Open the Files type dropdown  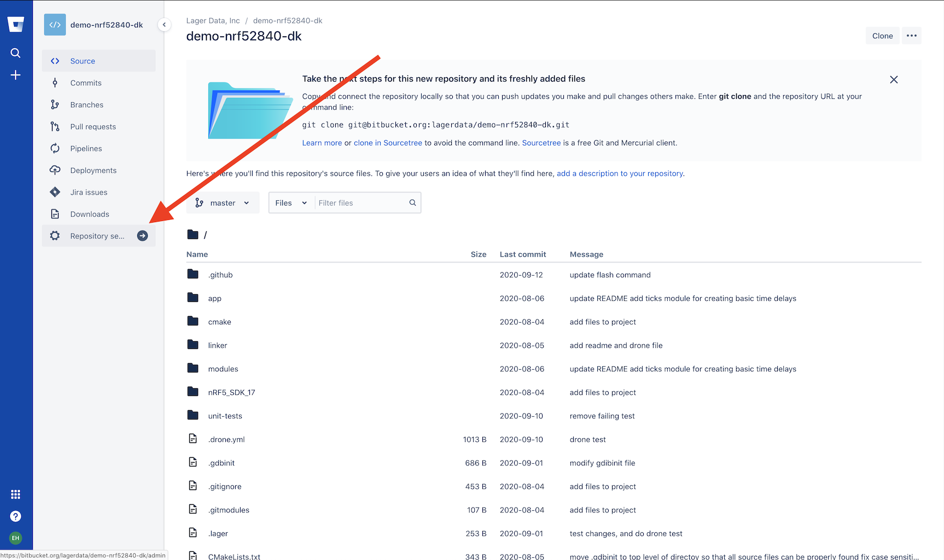tap(290, 202)
